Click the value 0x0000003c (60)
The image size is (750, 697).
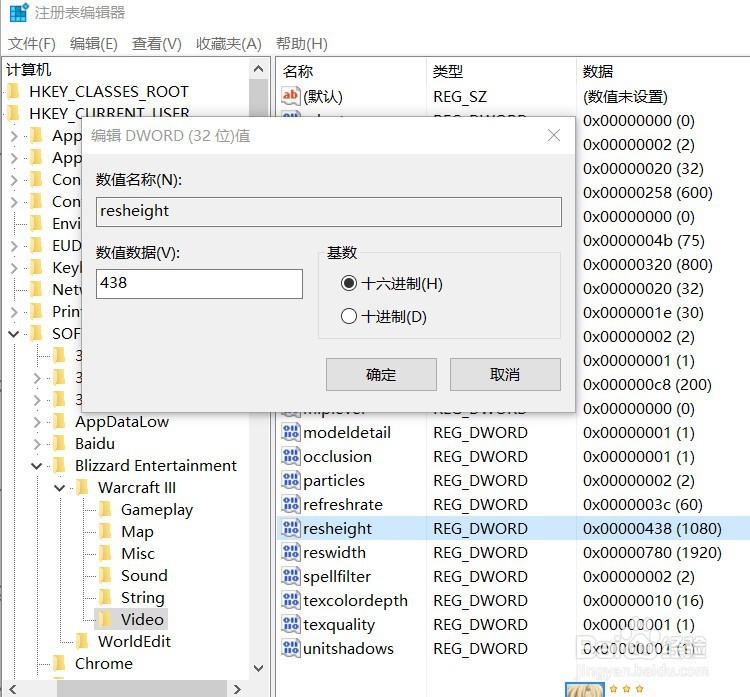point(642,505)
